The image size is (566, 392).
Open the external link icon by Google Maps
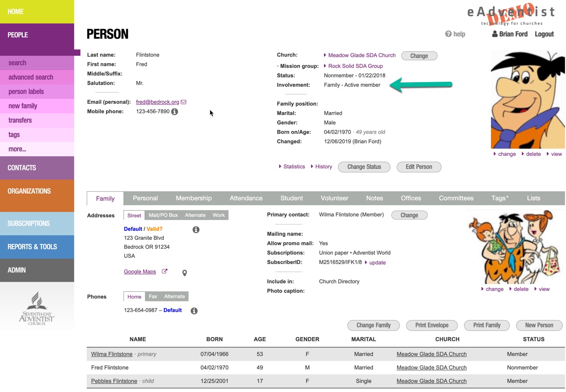click(x=165, y=271)
